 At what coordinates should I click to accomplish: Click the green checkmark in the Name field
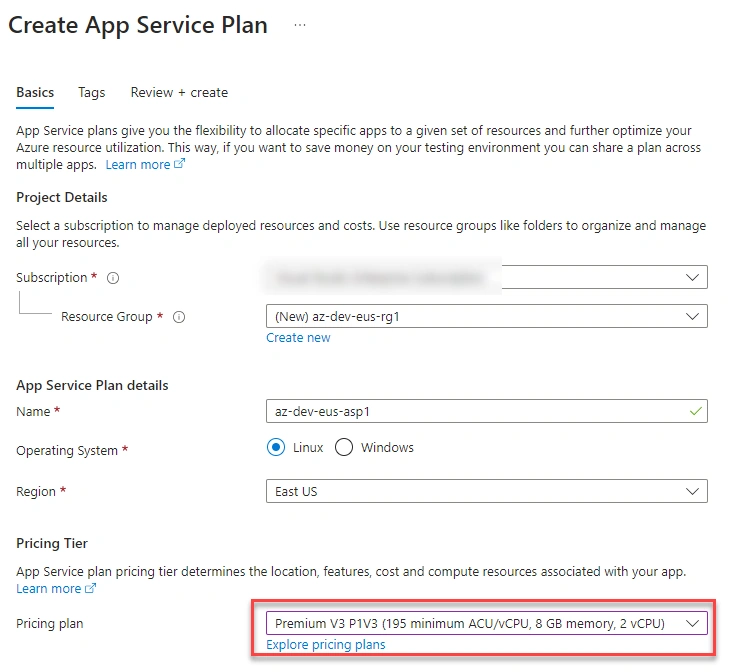(696, 411)
